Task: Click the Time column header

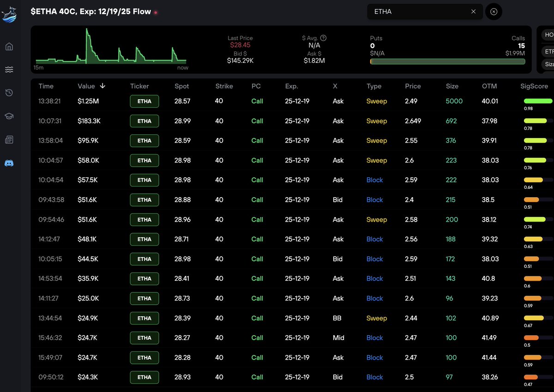Action: click(46, 86)
